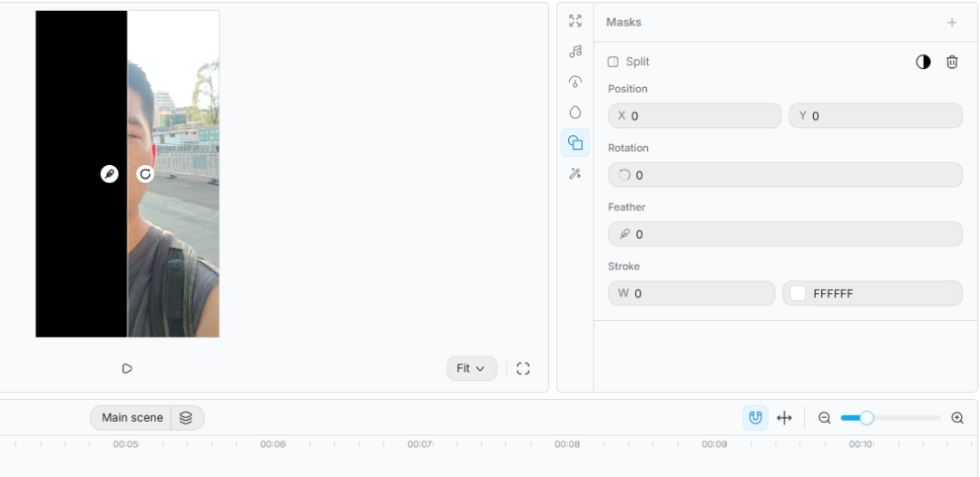Click the Feather label text
The width and height of the screenshot is (980, 477).
coord(626,207)
